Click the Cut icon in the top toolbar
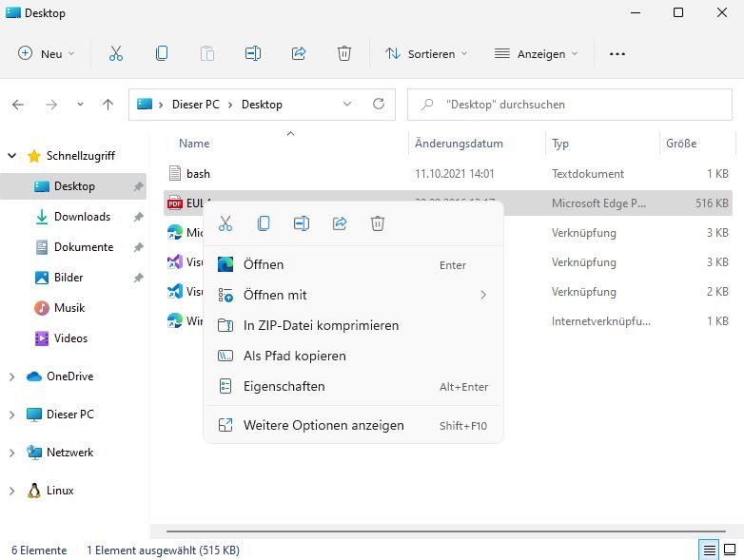This screenshot has height=560, width=744. (116, 53)
